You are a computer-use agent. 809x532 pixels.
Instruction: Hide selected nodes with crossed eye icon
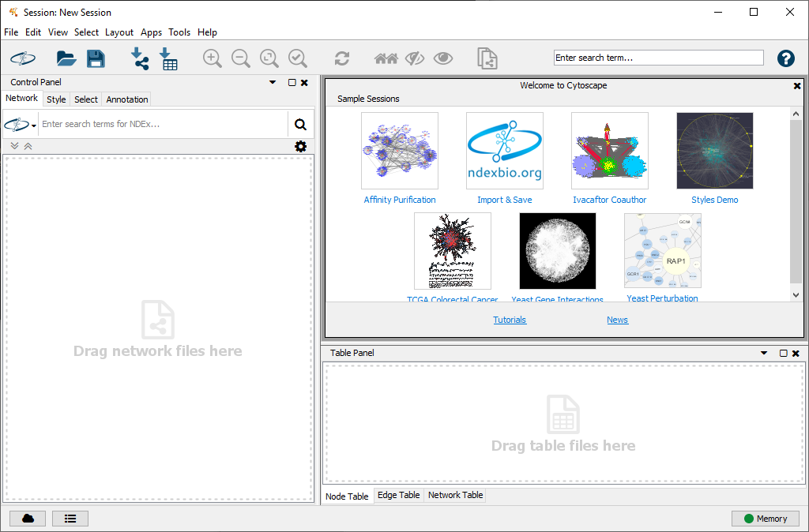[x=414, y=58]
